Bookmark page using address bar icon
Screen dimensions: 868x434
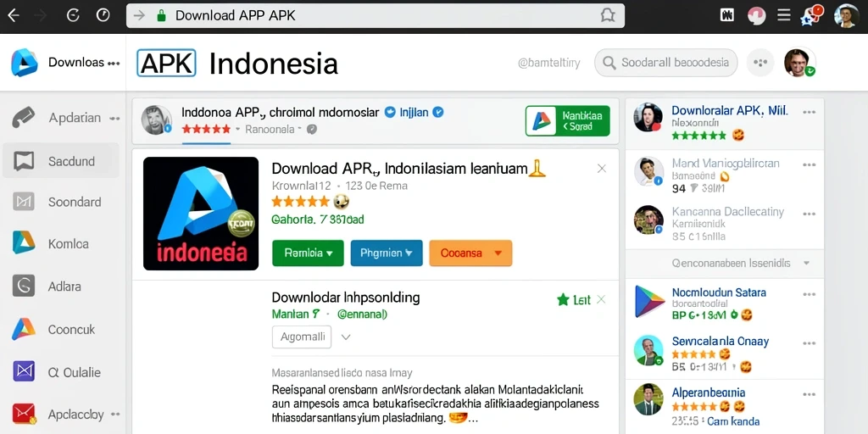[x=607, y=15]
